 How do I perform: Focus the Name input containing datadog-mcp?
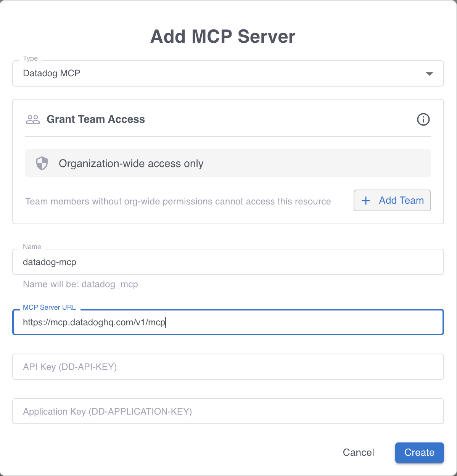tap(228, 262)
